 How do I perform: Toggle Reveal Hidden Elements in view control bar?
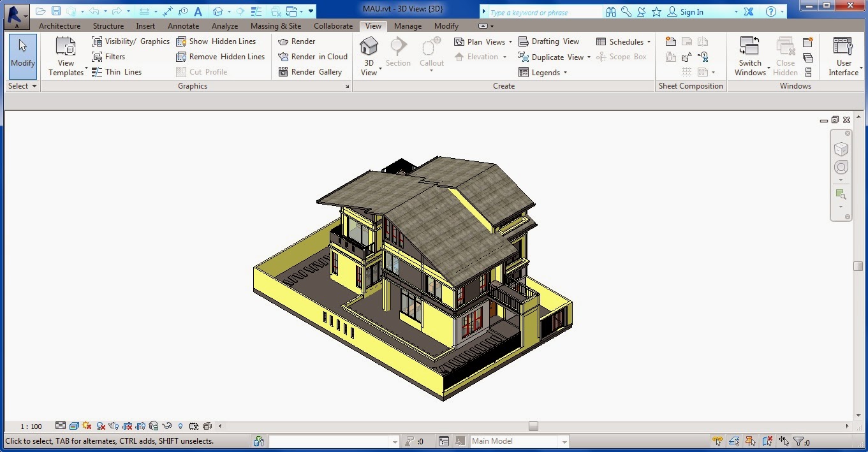[180, 426]
